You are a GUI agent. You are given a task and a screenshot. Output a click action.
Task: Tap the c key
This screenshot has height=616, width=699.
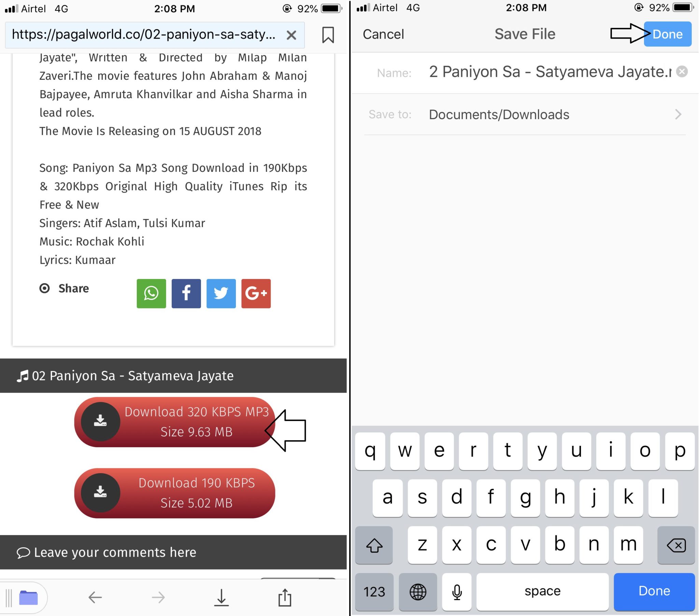click(491, 545)
